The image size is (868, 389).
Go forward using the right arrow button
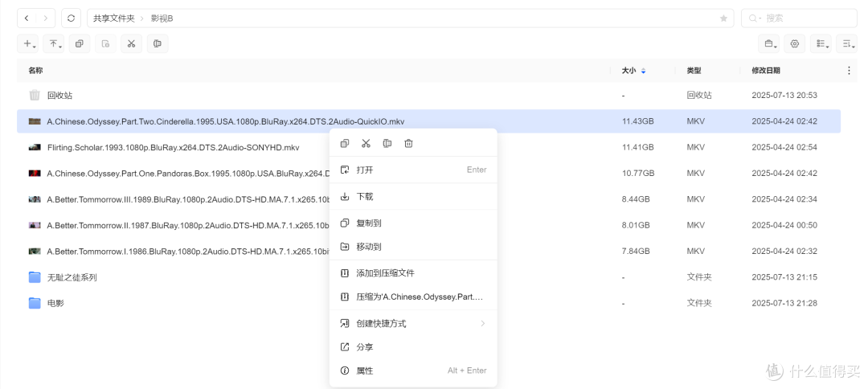(x=45, y=18)
